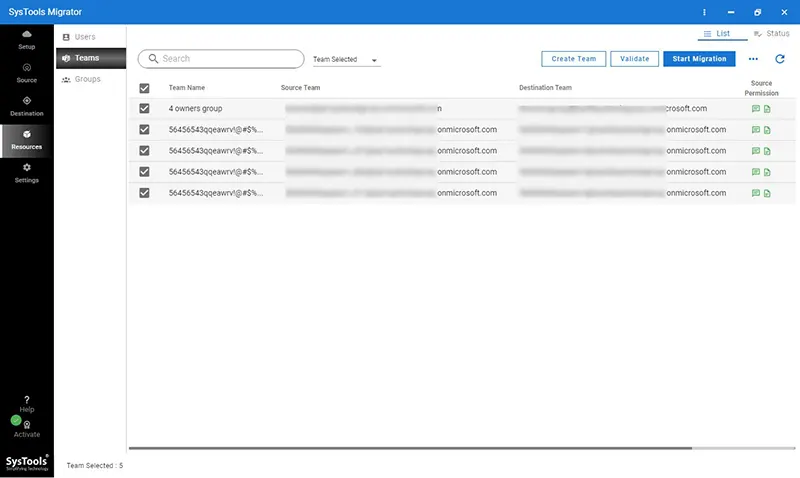800x478 pixels.
Task: Click the refresh icon beside Start Migration
Action: pos(780,59)
